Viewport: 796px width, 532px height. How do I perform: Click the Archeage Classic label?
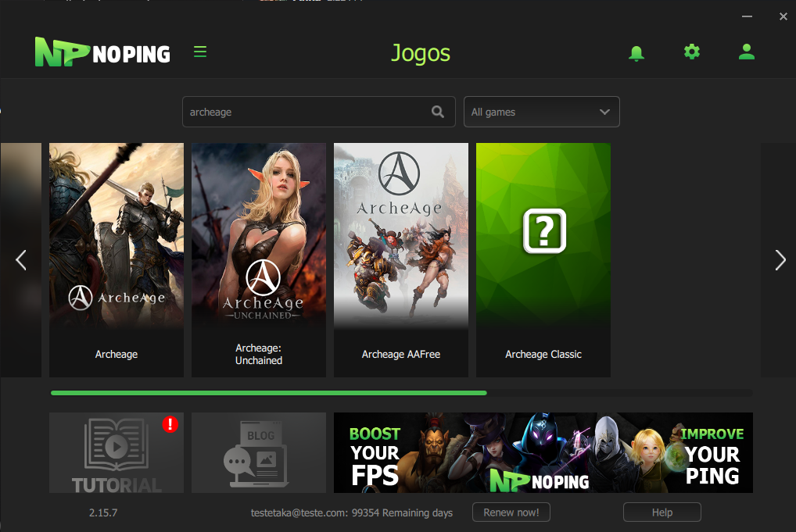(543, 354)
